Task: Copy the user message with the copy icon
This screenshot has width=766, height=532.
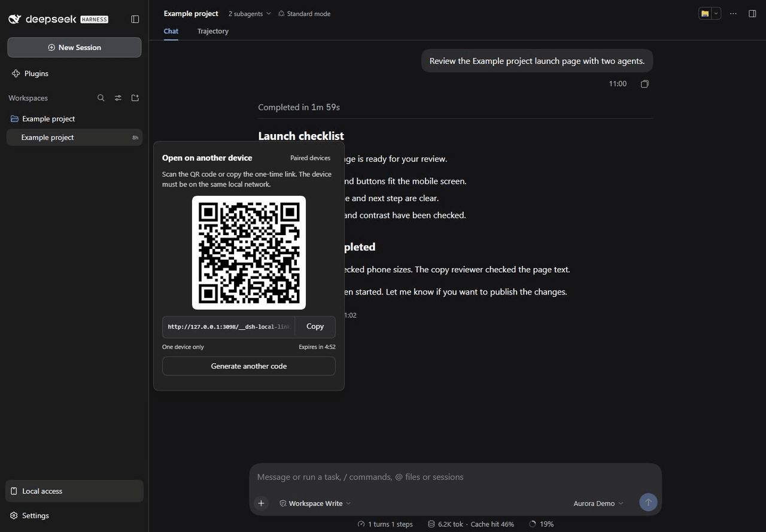Action: 645,84
